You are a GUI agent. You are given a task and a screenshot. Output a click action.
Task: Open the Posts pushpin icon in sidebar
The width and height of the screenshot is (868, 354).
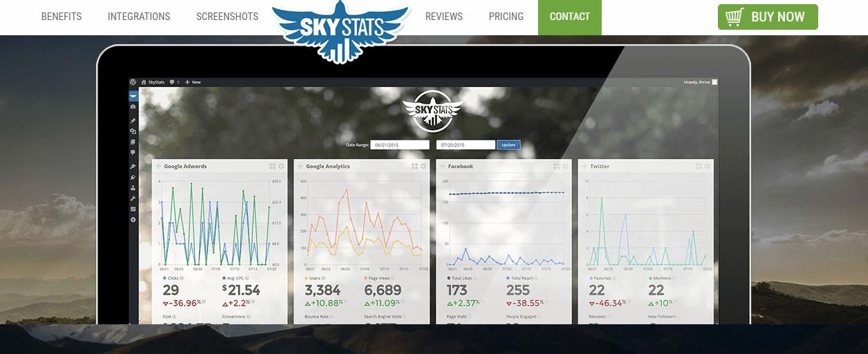(x=133, y=121)
